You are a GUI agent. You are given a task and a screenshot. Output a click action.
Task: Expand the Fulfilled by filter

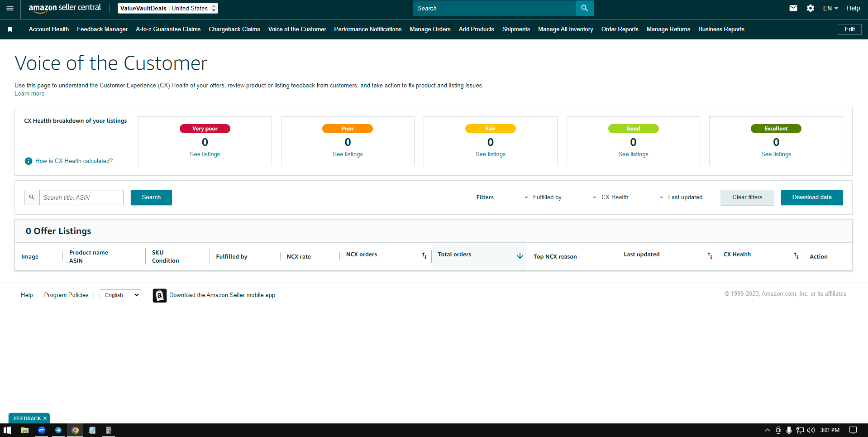point(542,197)
